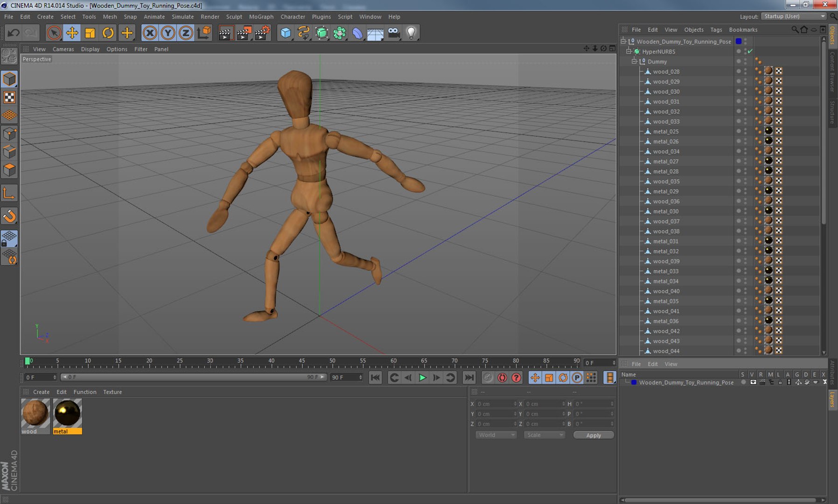Play the animation forward

point(422,378)
